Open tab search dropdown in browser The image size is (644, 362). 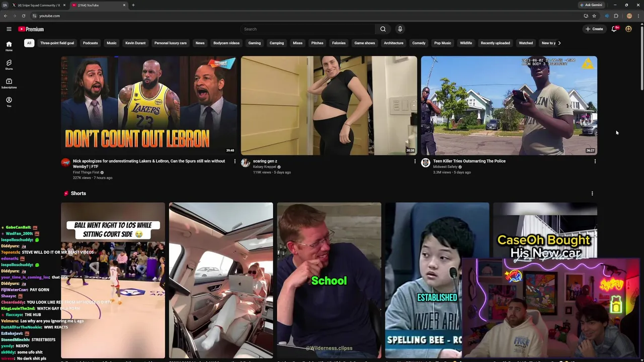pyautogui.click(x=5, y=5)
